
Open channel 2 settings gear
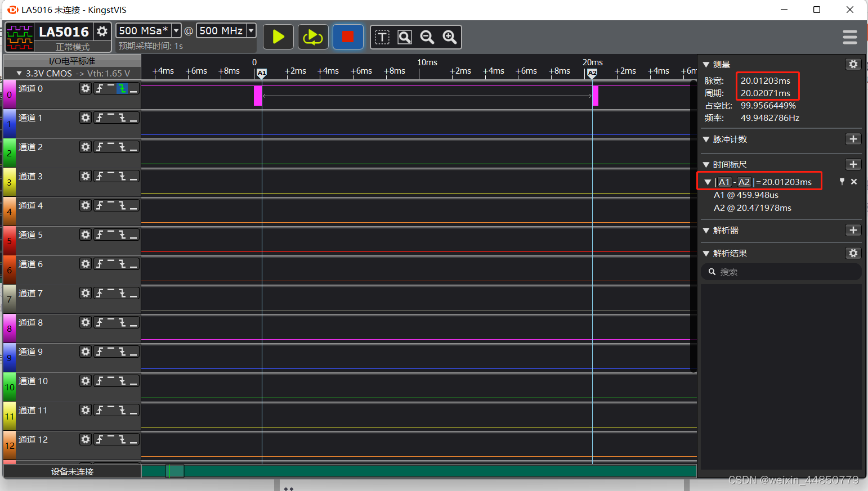pyautogui.click(x=86, y=147)
